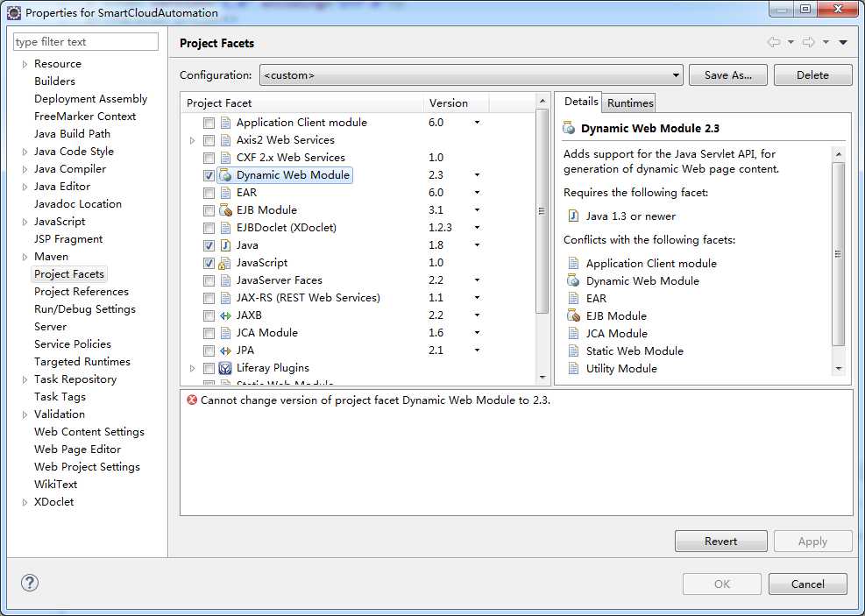Screen dimensions: 865x616
Task: Uncheck the Dynamic Web Module checkbox
Action: click(209, 175)
